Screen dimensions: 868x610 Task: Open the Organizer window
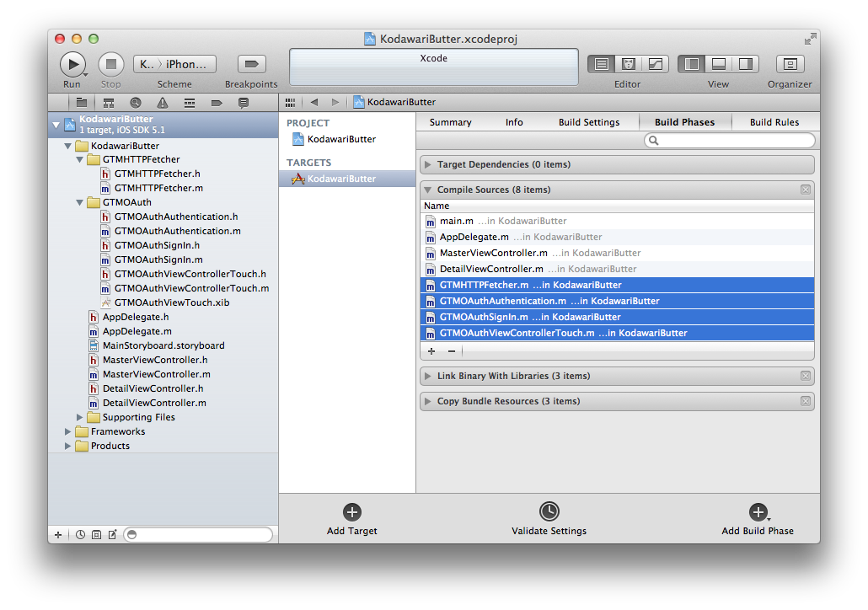[x=790, y=64]
